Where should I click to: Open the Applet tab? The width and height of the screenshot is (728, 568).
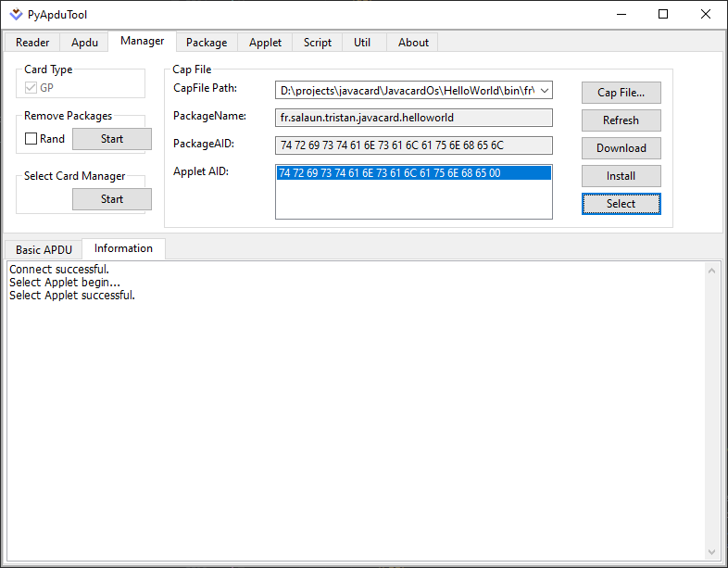coord(265,43)
